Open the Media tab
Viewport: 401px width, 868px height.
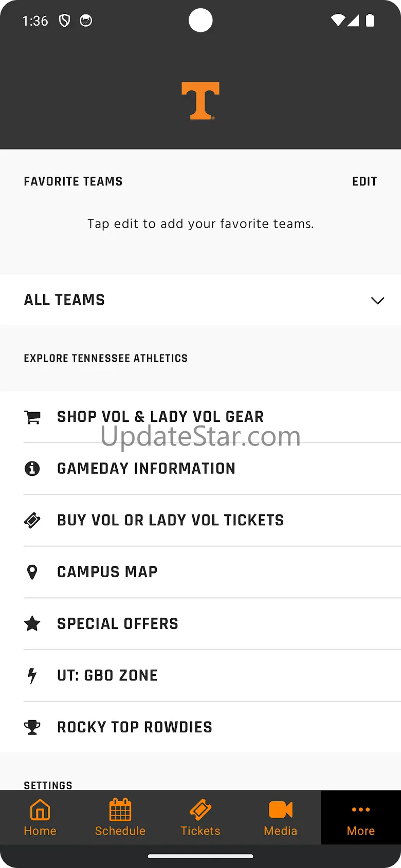[281, 817]
